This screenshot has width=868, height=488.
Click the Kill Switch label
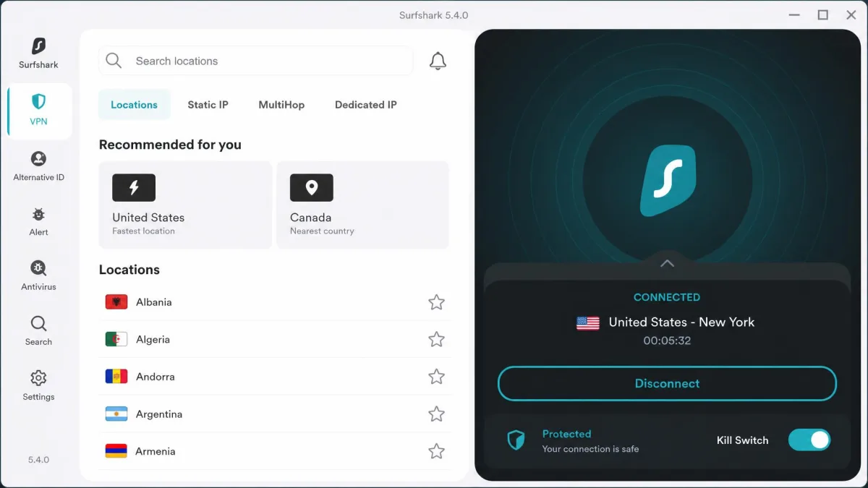pos(742,440)
